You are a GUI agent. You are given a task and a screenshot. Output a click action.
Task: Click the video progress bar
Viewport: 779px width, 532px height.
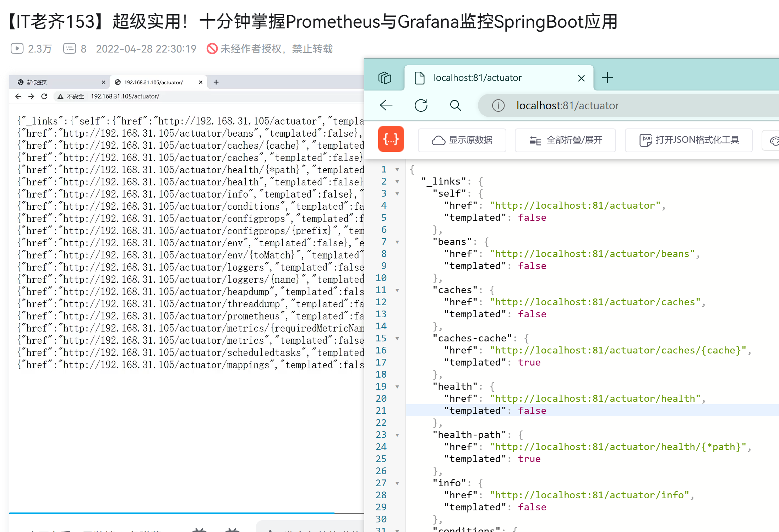point(187,513)
